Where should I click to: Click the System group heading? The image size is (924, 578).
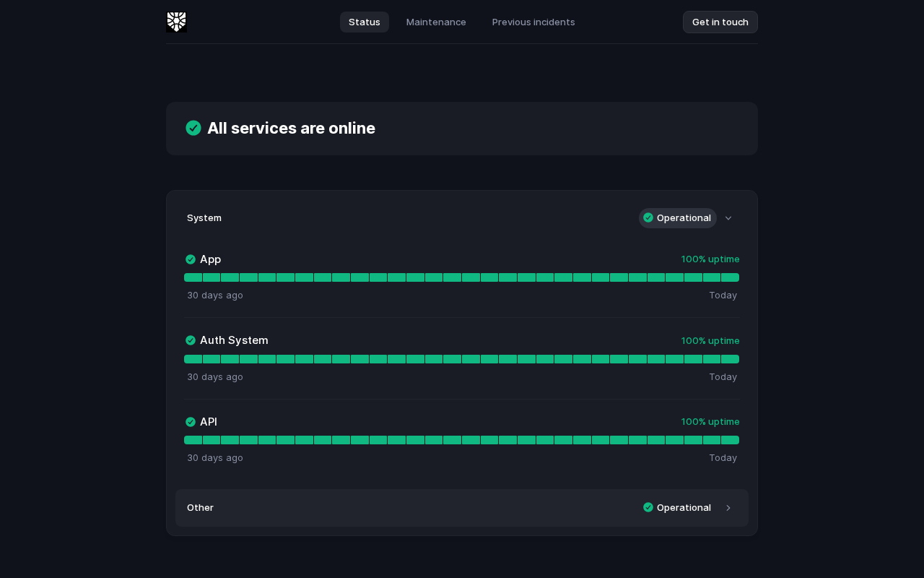pyautogui.click(x=204, y=217)
